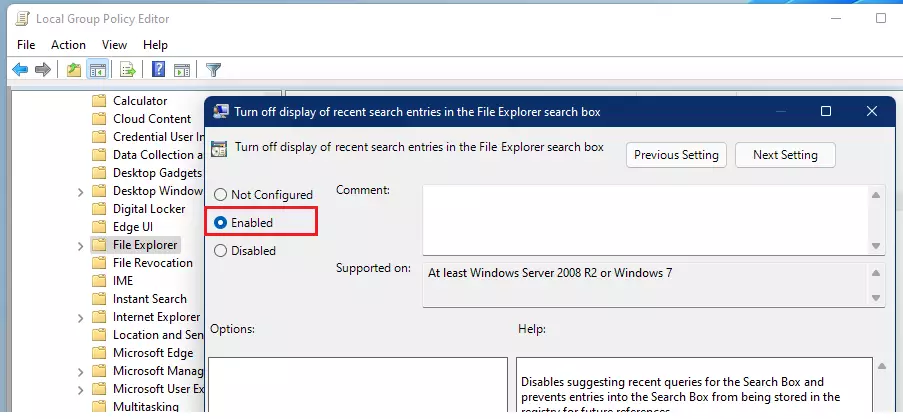Image resolution: width=903 pixels, height=419 pixels.
Task: Expand the Microsoft Management Console tree node
Action: [81, 372]
